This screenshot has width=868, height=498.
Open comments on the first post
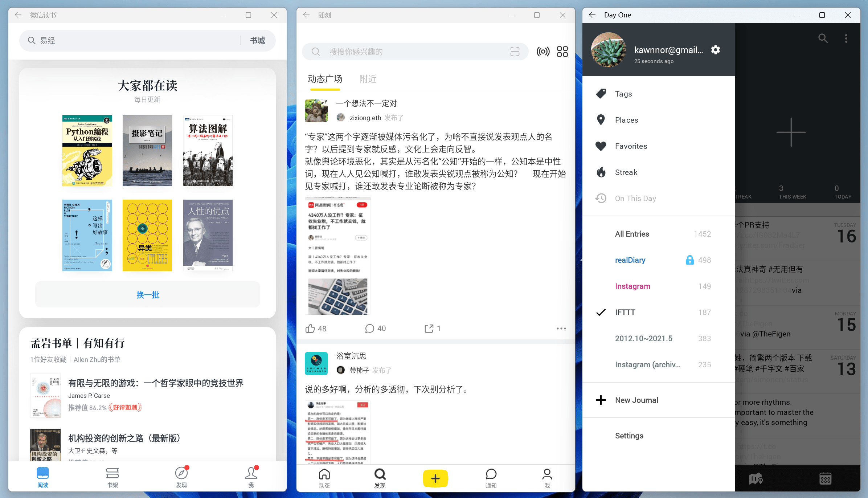click(x=369, y=328)
